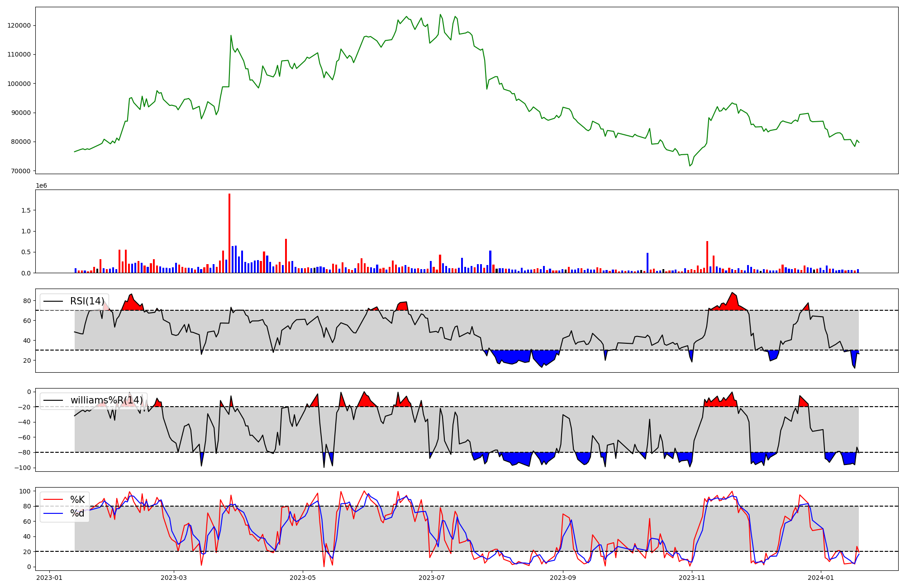Click the williams%R(14) legend entry
Viewport: 905px width, 588px height.
click(x=106, y=400)
